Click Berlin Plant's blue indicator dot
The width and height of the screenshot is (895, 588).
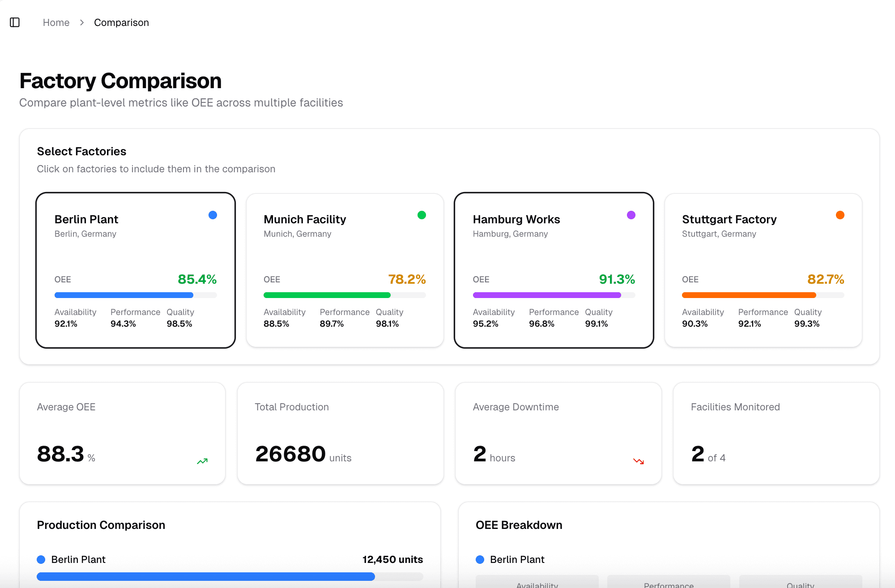coord(213,215)
